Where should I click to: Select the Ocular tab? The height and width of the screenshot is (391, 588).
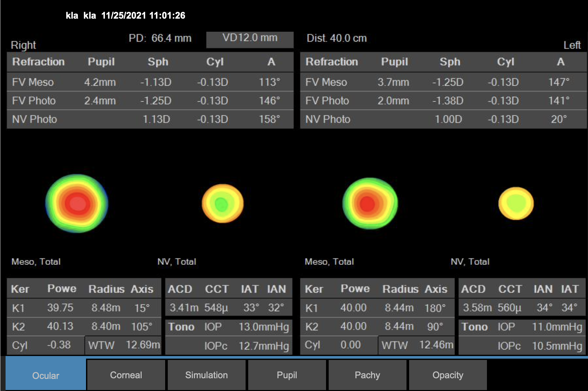(x=46, y=375)
